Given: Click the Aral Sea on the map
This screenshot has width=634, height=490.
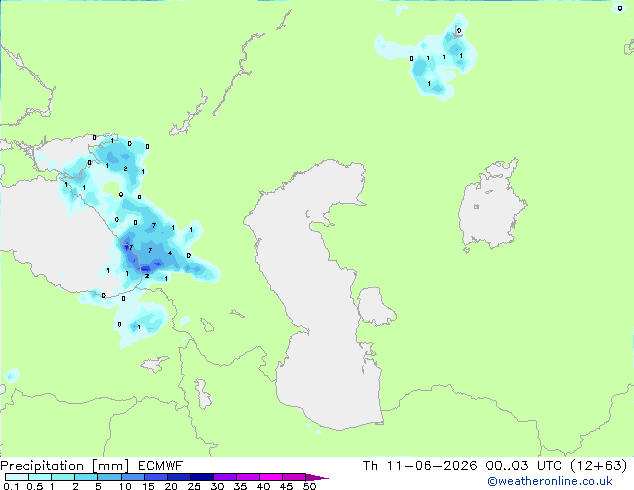Looking at the screenshot, I should point(491,206).
